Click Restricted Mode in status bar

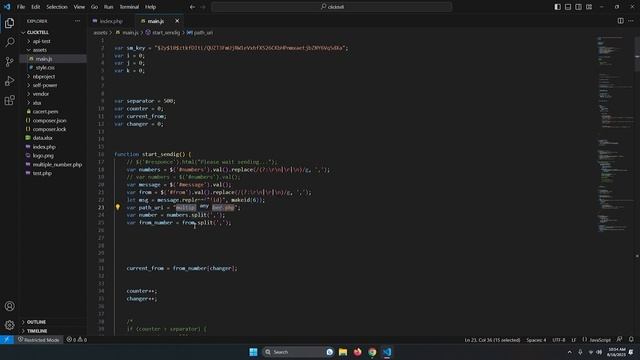pos(39,340)
